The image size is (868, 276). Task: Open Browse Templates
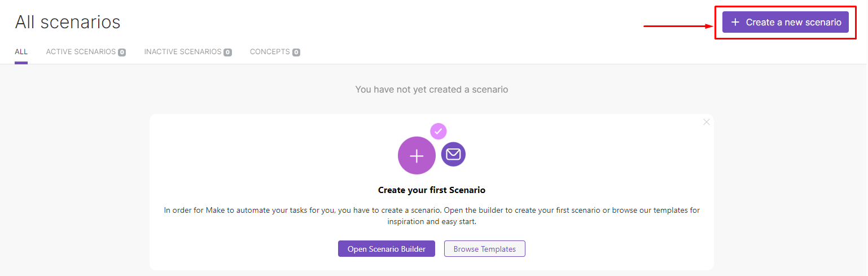click(x=485, y=249)
